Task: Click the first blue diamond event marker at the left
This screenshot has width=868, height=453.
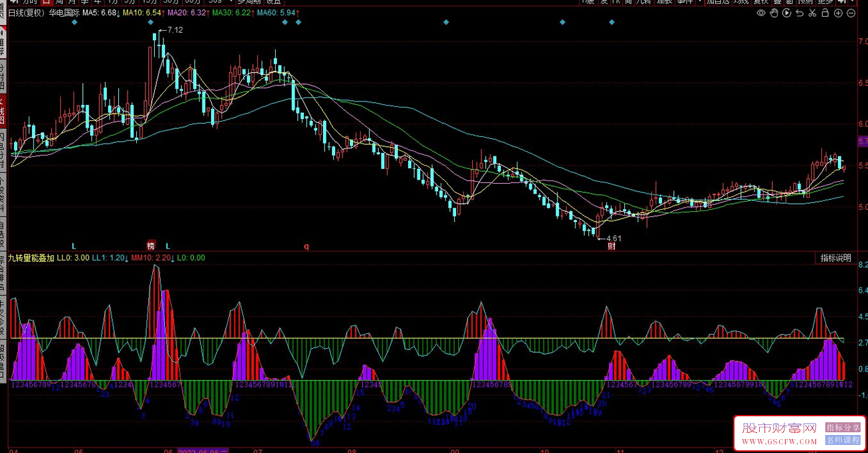Action: point(74,23)
